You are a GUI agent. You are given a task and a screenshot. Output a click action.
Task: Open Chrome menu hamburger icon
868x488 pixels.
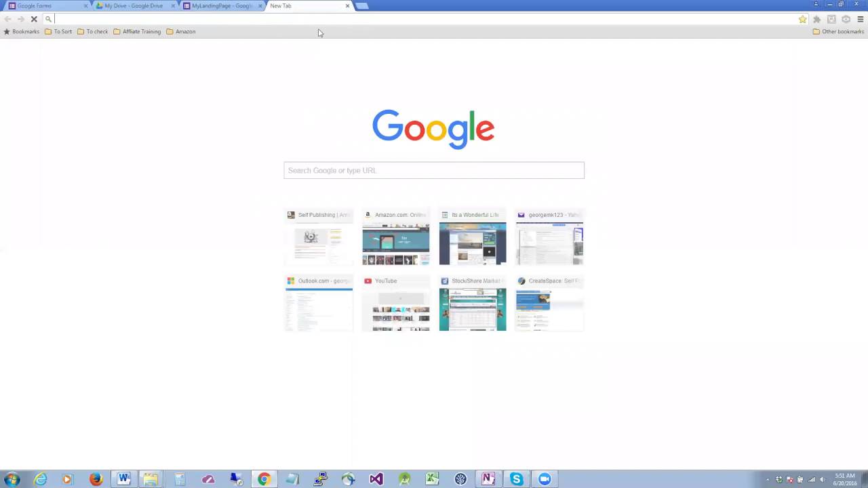pyautogui.click(x=861, y=19)
